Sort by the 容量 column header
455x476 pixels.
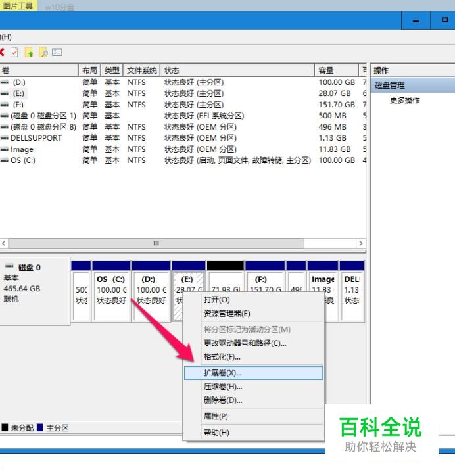point(336,70)
